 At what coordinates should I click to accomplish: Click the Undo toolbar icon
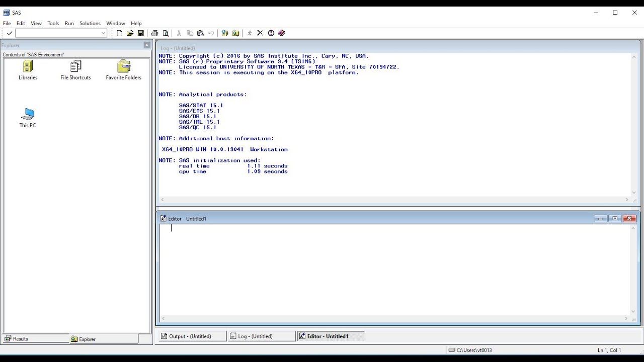pyautogui.click(x=211, y=33)
